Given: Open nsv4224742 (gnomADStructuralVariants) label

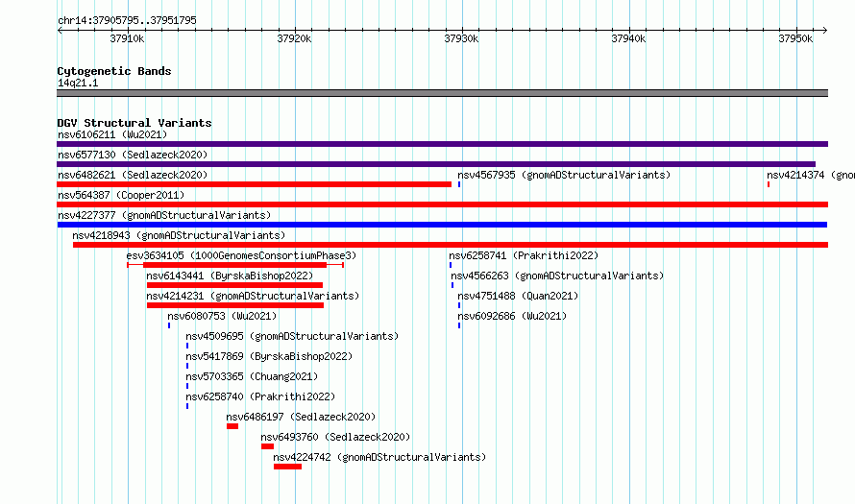Looking at the screenshot, I should [x=379, y=457].
